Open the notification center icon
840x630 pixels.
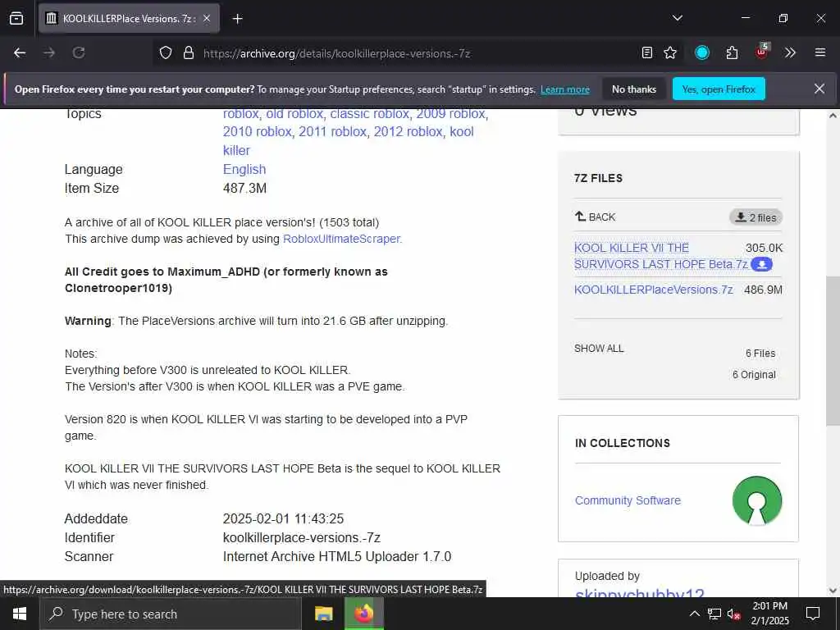tap(813, 614)
